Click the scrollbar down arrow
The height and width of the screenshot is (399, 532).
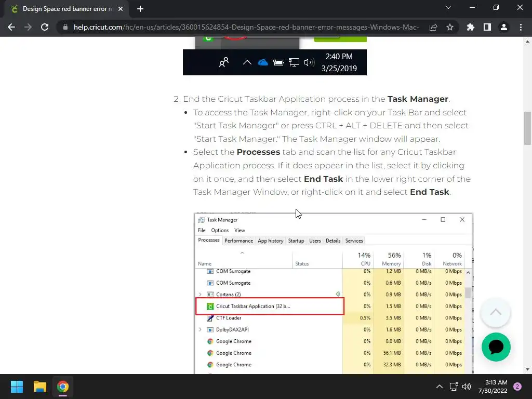coord(527,369)
